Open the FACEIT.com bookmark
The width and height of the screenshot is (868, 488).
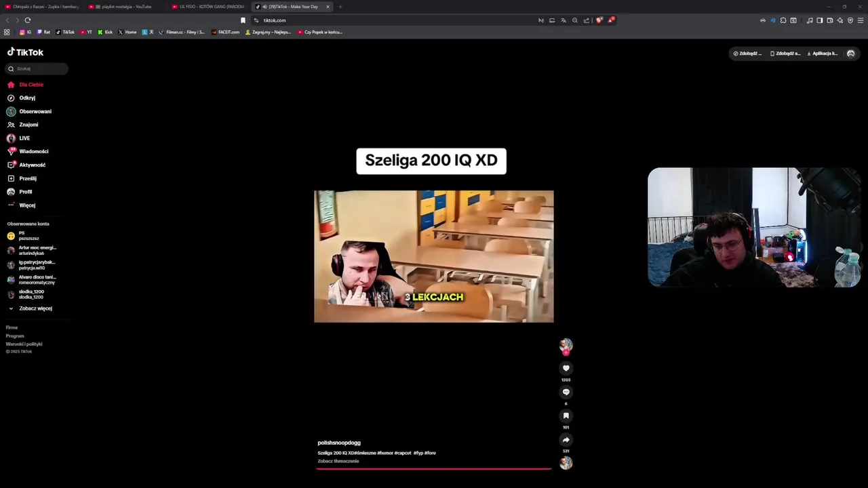226,32
